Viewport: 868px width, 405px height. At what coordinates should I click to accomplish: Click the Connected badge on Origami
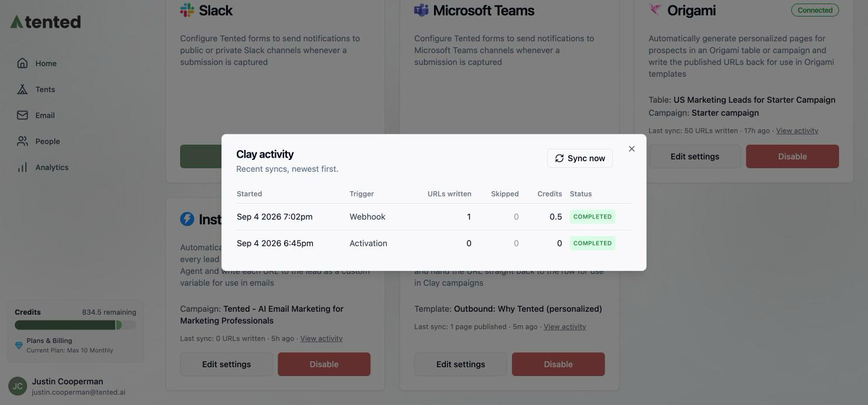tap(815, 10)
